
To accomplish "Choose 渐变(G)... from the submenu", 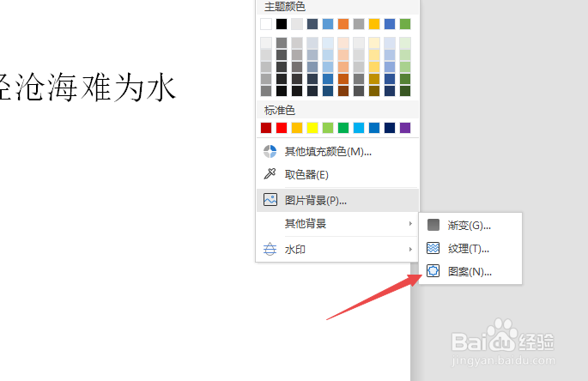I will point(470,226).
